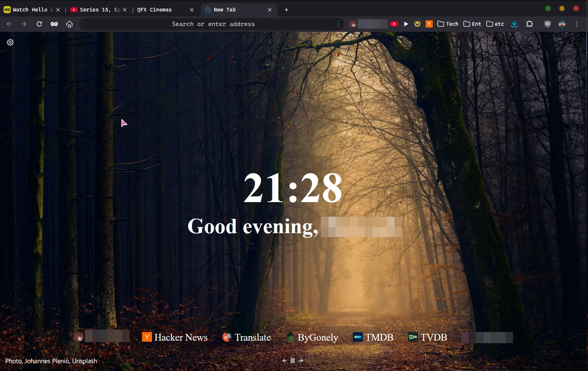Image resolution: width=588 pixels, height=371 pixels.
Task: Open the extensions puzzle-piece icon
Action: (529, 24)
